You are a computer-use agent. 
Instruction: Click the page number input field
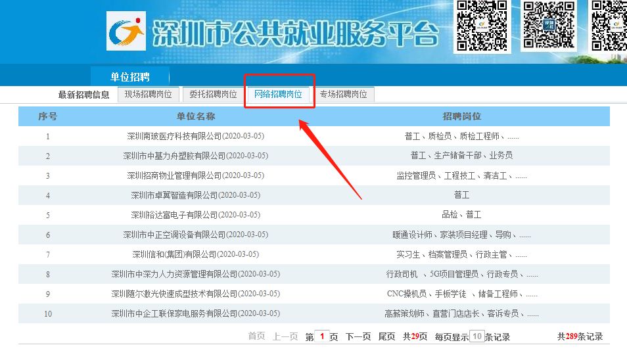(x=322, y=336)
